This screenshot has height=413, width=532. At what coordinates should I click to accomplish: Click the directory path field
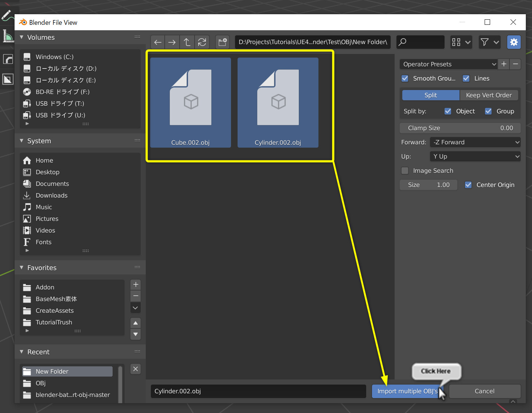point(313,42)
